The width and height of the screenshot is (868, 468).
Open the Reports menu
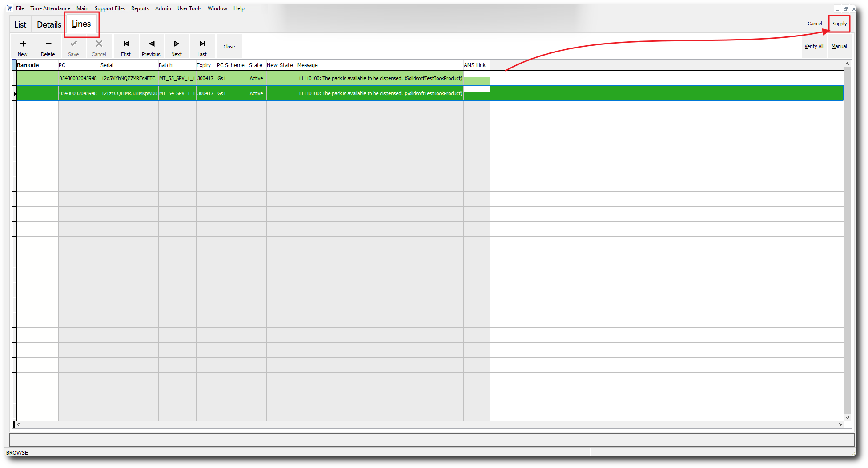pos(140,8)
